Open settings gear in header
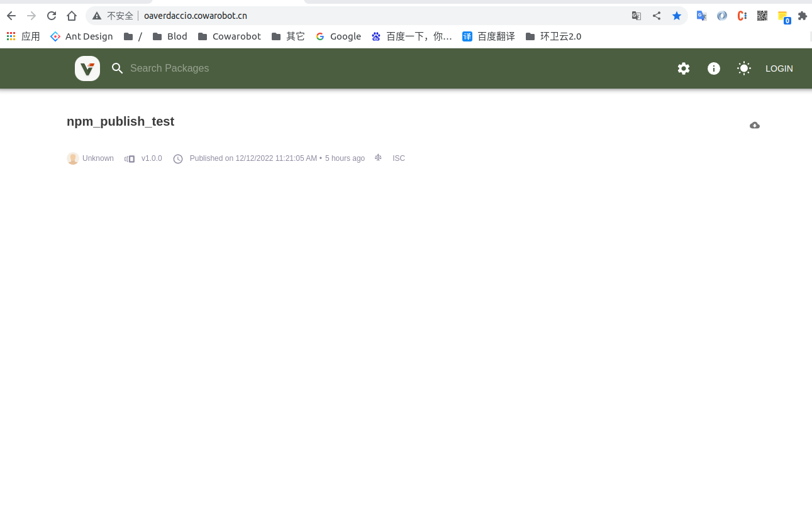The image size is (812, 521). [x=684, y=69]
